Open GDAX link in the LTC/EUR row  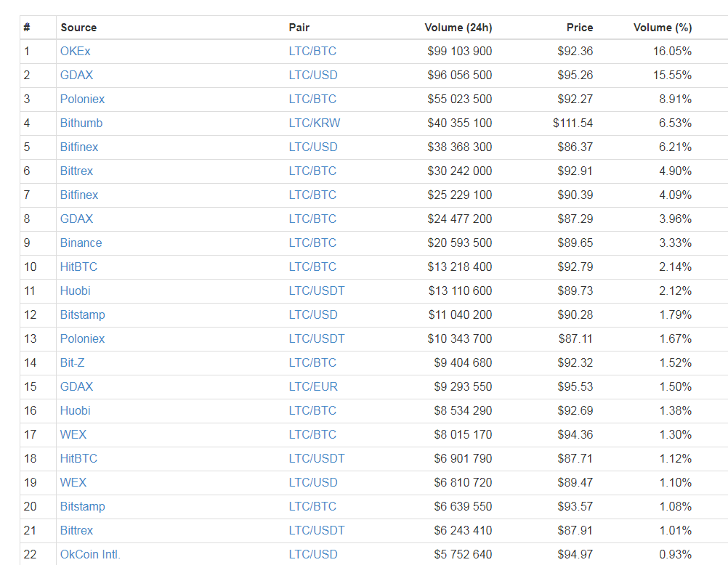(76, 387)
